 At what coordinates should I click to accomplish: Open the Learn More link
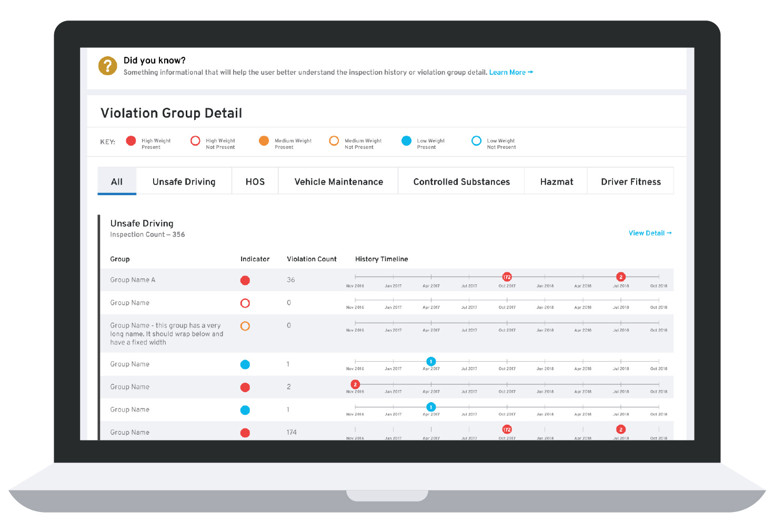pos(511,73)
